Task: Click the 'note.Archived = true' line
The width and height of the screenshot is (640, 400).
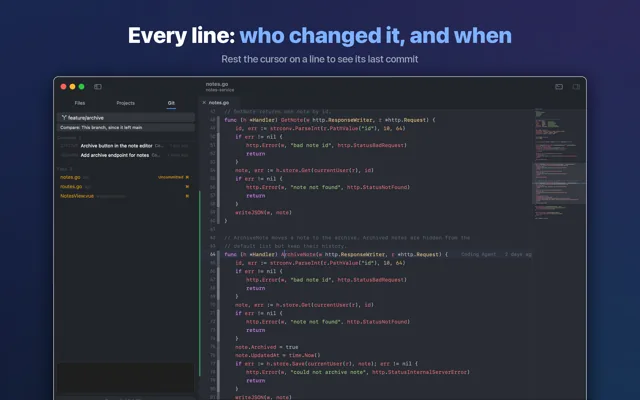Action: (267, 347)
